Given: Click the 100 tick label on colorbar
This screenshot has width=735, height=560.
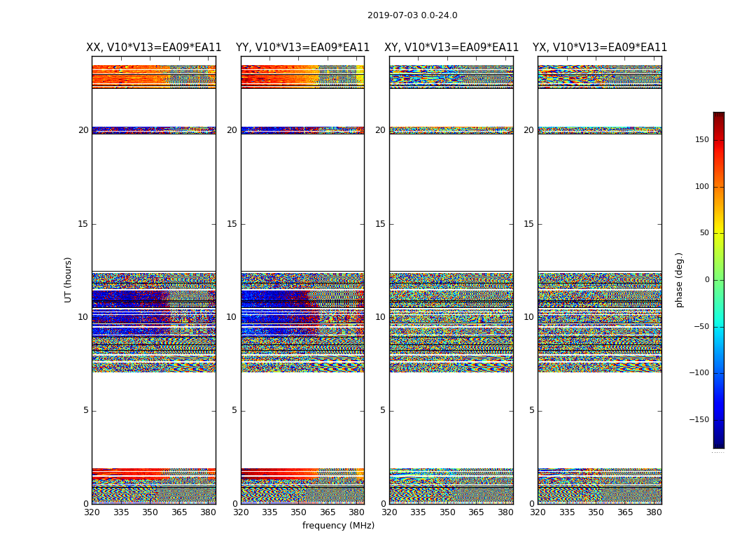Looking at the screenshot, I should [702, 186].
